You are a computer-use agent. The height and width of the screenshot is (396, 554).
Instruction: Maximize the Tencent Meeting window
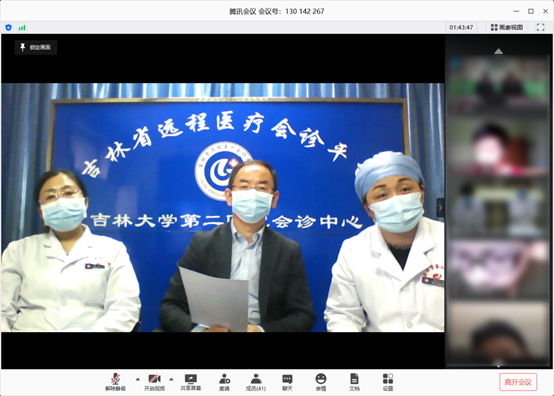click(531, 11)
